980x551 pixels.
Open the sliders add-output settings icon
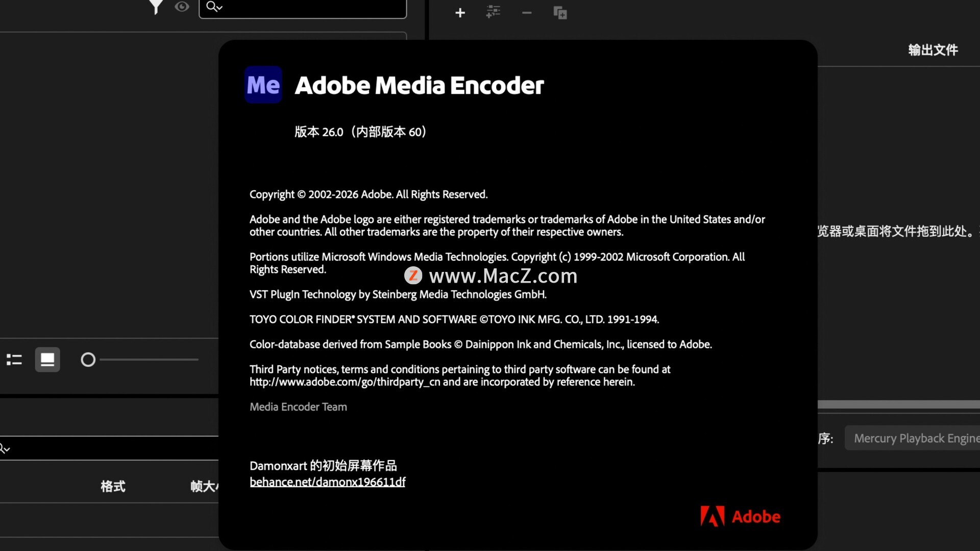(x=493, y=12)
